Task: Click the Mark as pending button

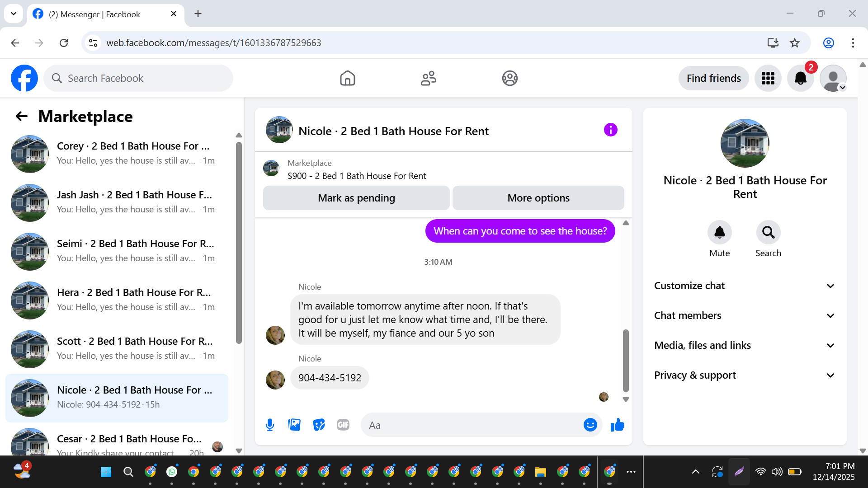Action: (356, 198)
